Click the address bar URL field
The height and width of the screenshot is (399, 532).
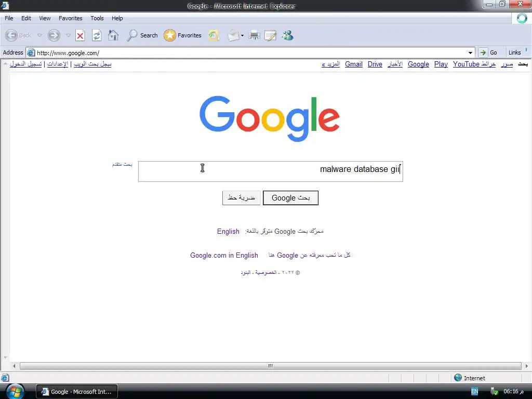click(x=251, y=52)
